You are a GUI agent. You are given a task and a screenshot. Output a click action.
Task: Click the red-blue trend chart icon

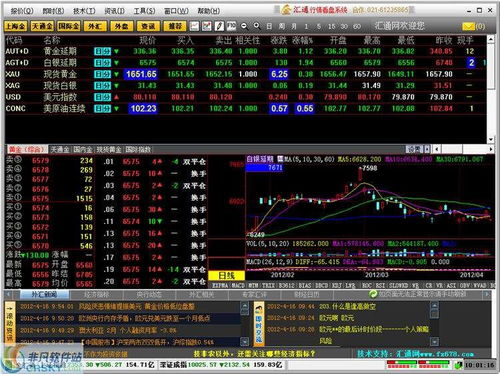[207, 26]
